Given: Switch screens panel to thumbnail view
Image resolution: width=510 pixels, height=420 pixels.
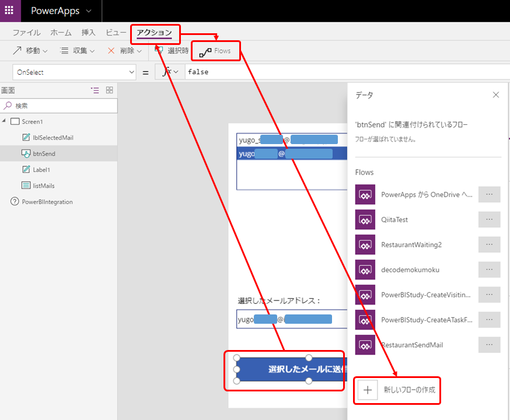Looking at the screenshot, I should [109, 90].
